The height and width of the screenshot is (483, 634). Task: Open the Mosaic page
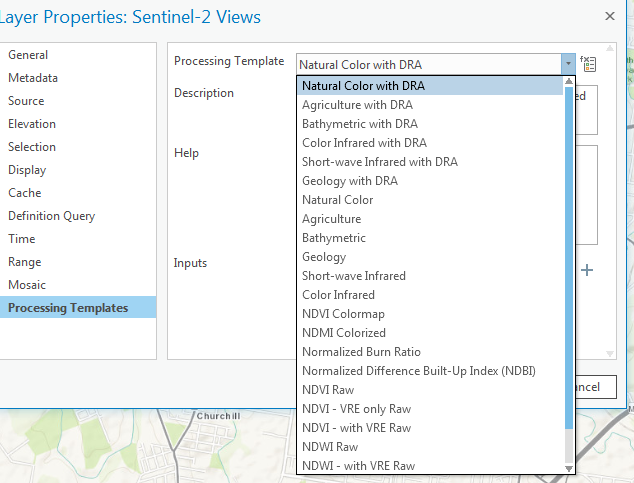[78, 285]
